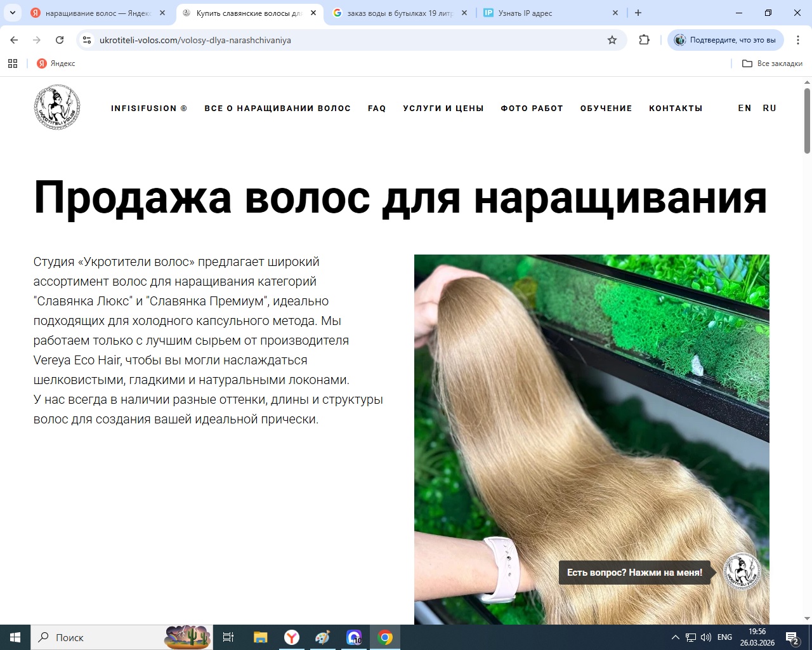Viewport: 812px width, 650px height.
Task: Open the chat widget round logo
Action: click(x=742, y=571)
